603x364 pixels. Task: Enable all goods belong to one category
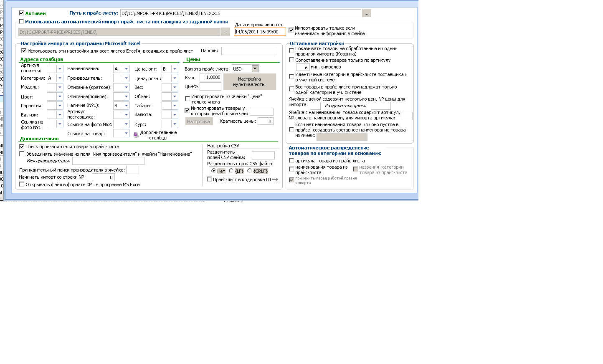pyautogui.click(x=291, y=89)
